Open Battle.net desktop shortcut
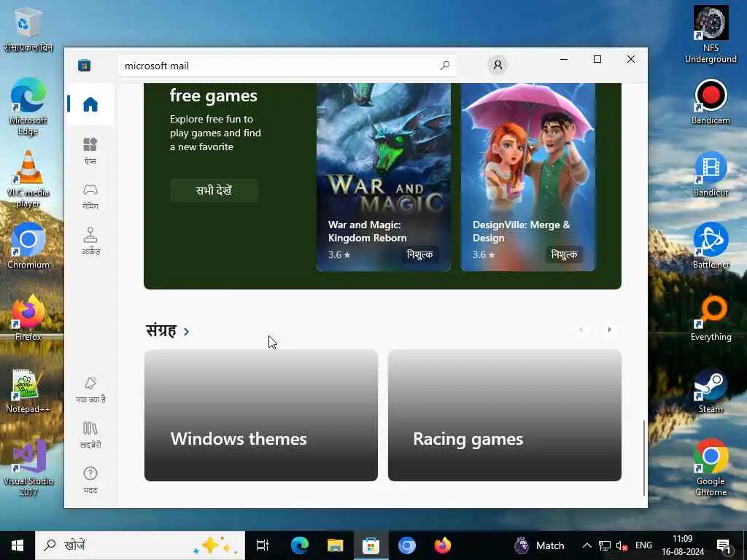This screenshot has height=560, width=747. click(711, 246)
